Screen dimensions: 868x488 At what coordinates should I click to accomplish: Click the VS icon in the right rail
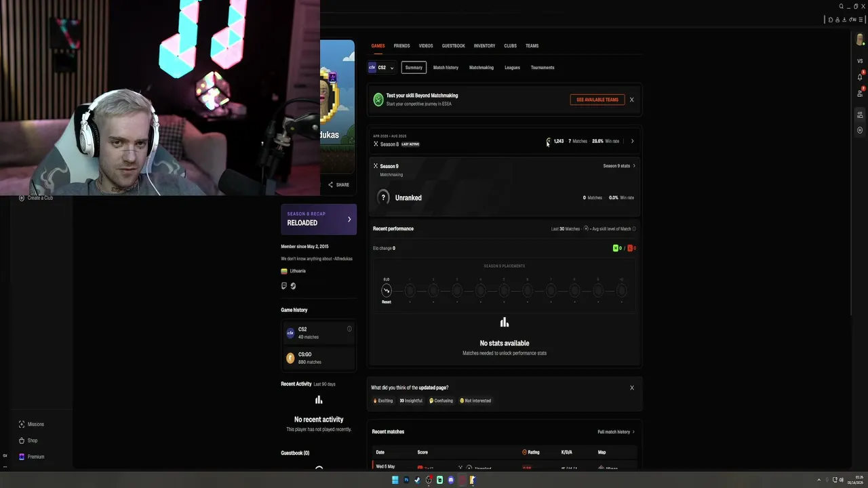coord(860,61)
